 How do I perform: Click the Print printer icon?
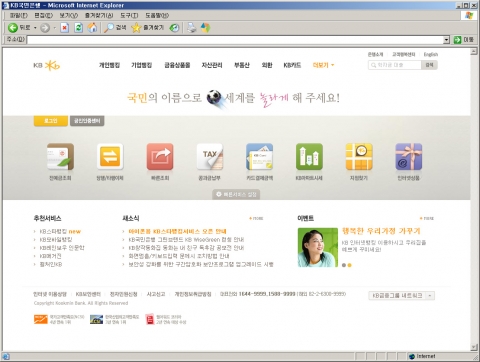tap(192, 28)
